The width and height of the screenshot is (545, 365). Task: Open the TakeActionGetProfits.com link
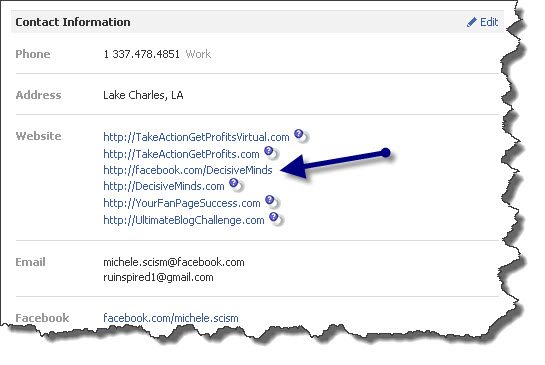(x=181, y=154)
